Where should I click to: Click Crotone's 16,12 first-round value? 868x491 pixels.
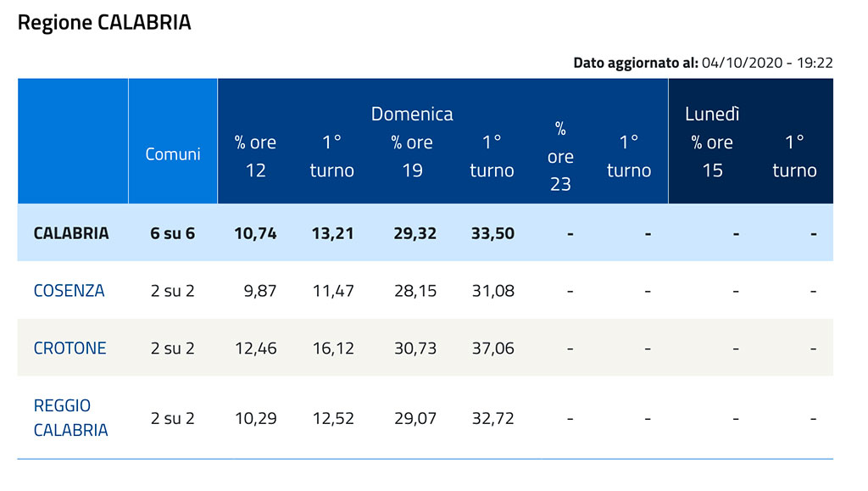pos(333,349)
